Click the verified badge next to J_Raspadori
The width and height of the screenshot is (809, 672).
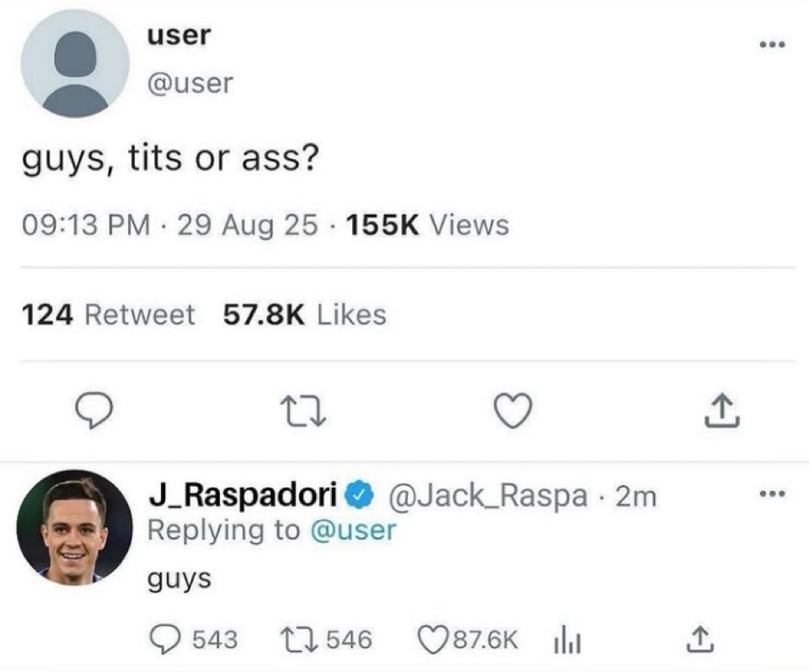(362, 496)
